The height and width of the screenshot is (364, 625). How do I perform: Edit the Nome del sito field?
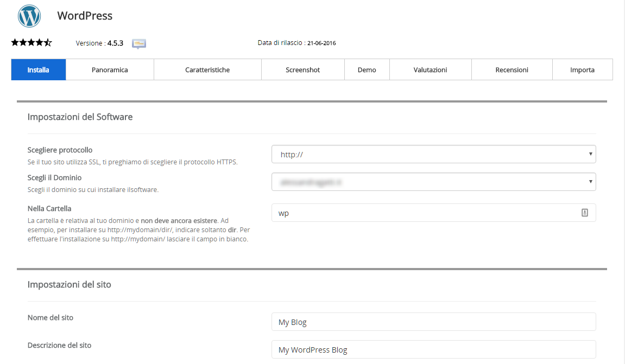point(434,322)
